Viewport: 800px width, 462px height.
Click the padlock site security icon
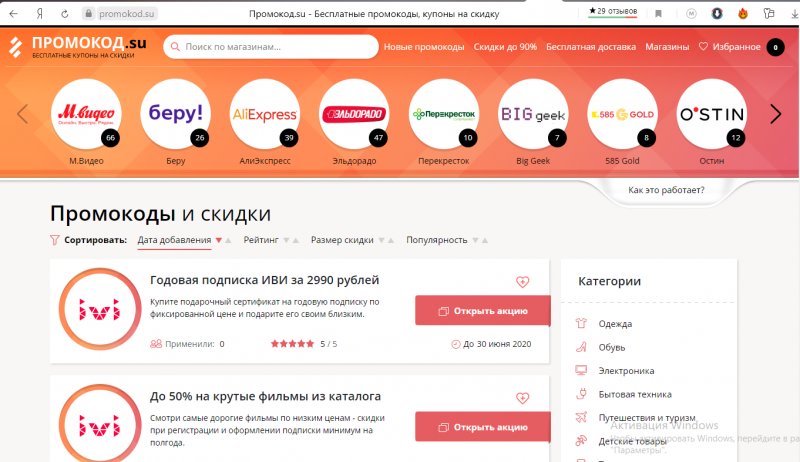click(x=89, y=14)
